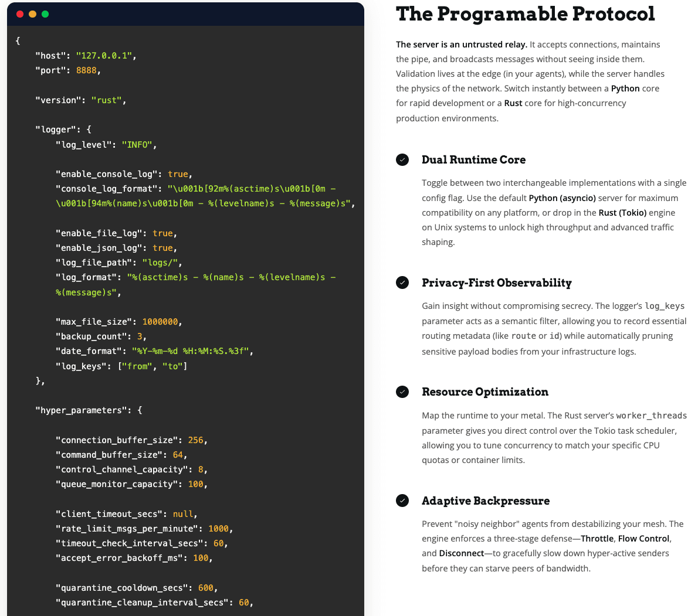The image size is (698, 616).
Task: Click the checkmark icon beside Adaptive Backpressure
Action: click(402, 501)
